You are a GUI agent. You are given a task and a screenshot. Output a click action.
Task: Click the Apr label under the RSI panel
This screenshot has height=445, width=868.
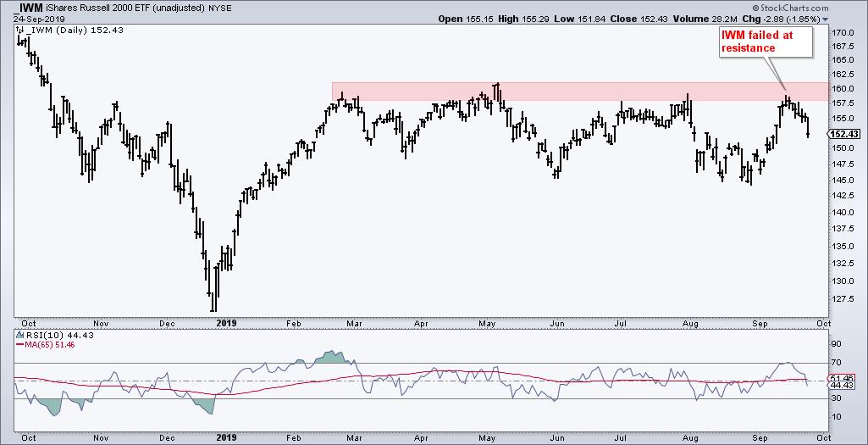[x=421, y=438]
